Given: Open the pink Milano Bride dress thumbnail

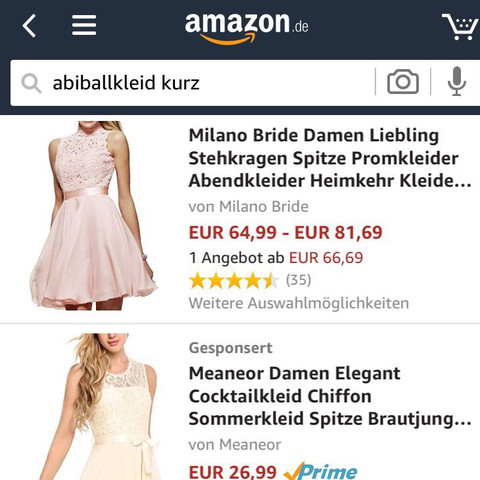Looking at the screenshot, I should (x=93, y=216).
